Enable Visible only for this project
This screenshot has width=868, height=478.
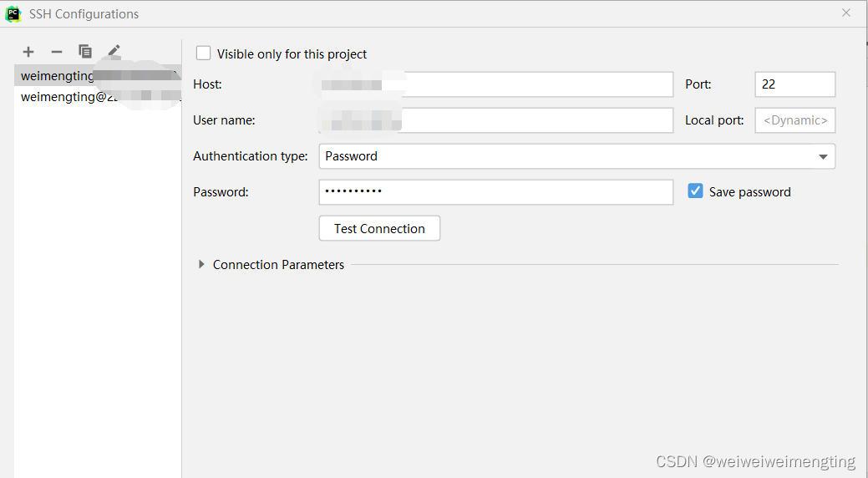[204, 53]
